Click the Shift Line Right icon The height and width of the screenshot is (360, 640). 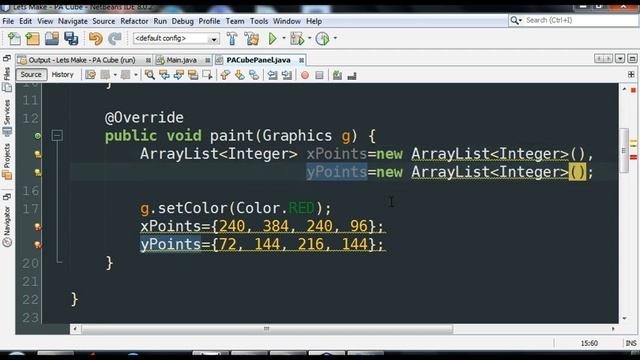[287, 75]
